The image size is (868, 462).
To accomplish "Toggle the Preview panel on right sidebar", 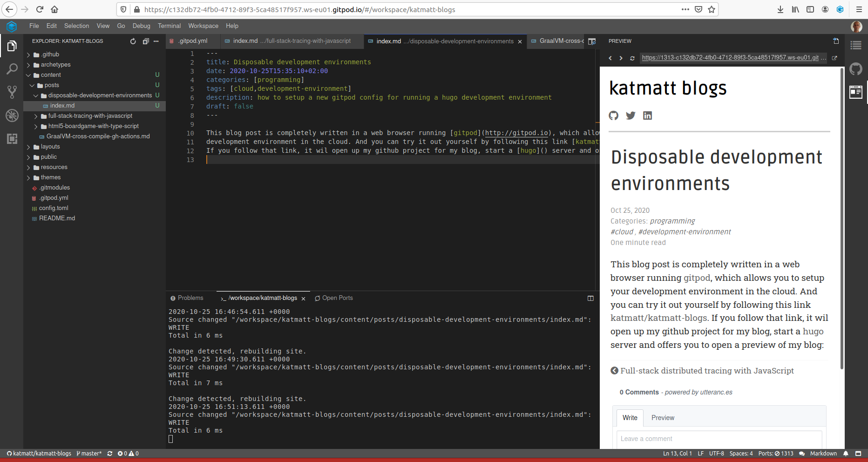I will point(856,92).
